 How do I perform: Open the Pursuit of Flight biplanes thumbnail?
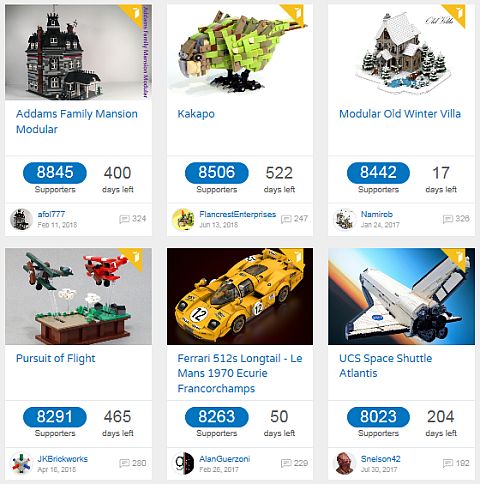coord(78,296)
